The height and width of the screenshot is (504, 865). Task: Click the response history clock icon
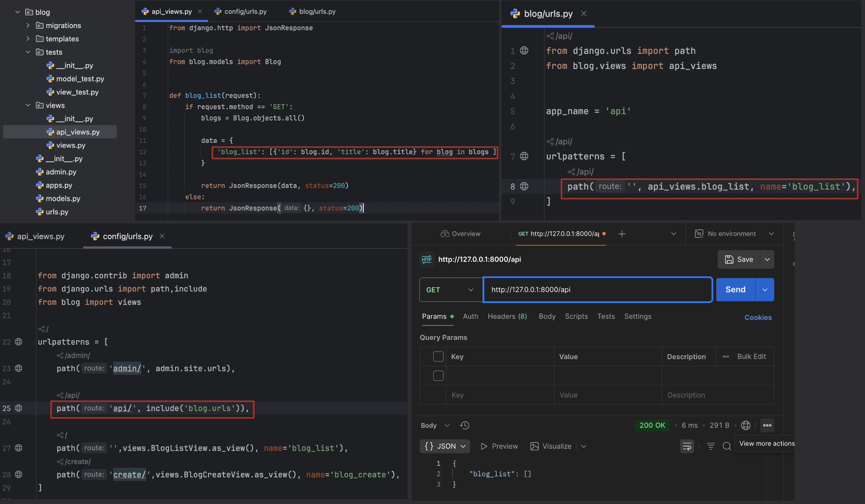(x=464, y=425)
